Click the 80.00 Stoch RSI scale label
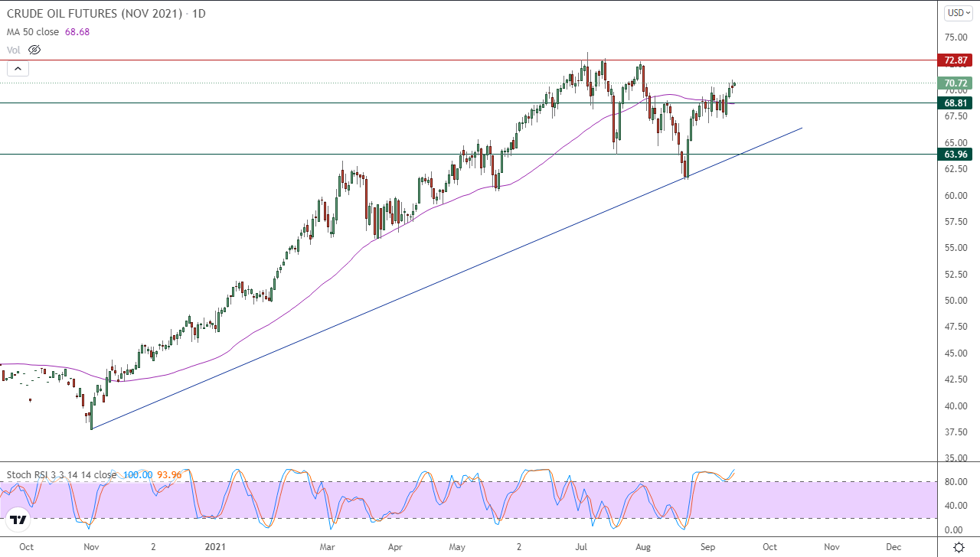This screenshot has height=557, width=980. tap(954, 481)
